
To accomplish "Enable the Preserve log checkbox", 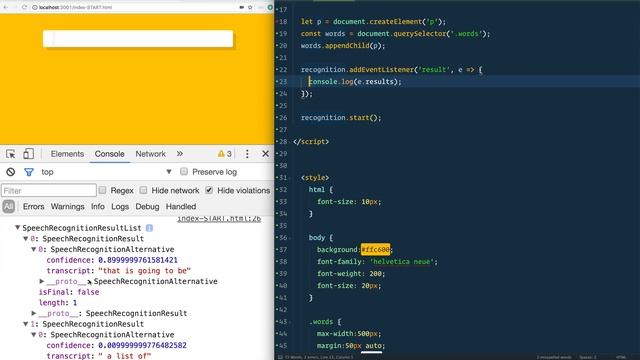I will tap(184, 171).
